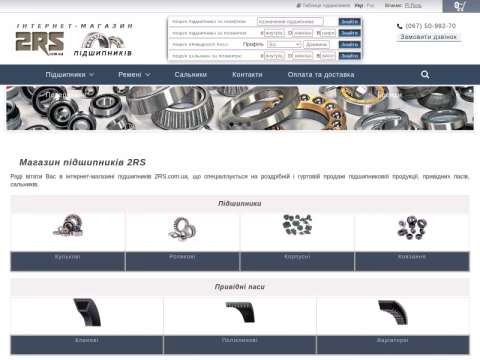This screenshot has height=360, width=480.
Task: Click the 2RS.com.ua logo
Action: 40,43
